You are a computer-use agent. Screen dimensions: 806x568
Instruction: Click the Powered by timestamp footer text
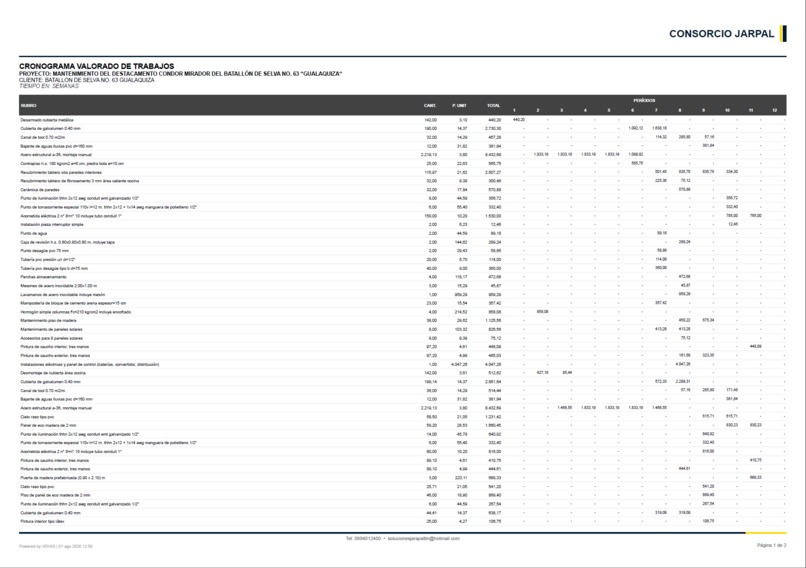click(56, 546)
